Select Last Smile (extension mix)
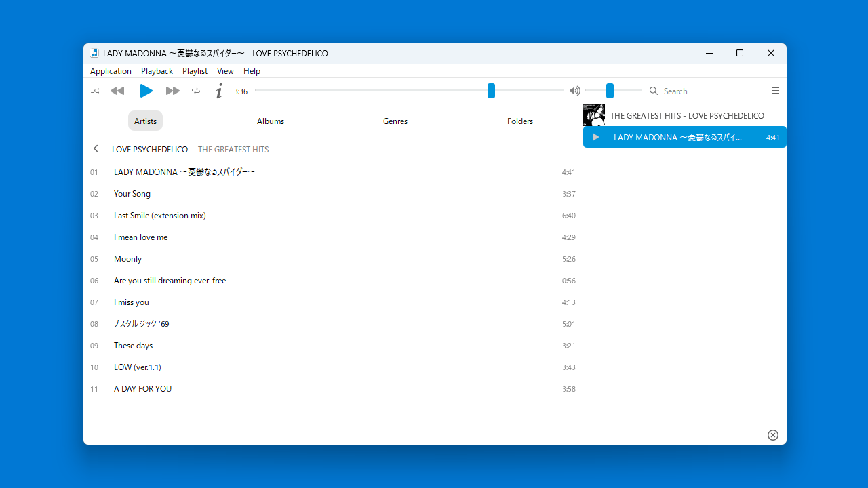Screen dimensions: 868x488 [x=333, y=216]
